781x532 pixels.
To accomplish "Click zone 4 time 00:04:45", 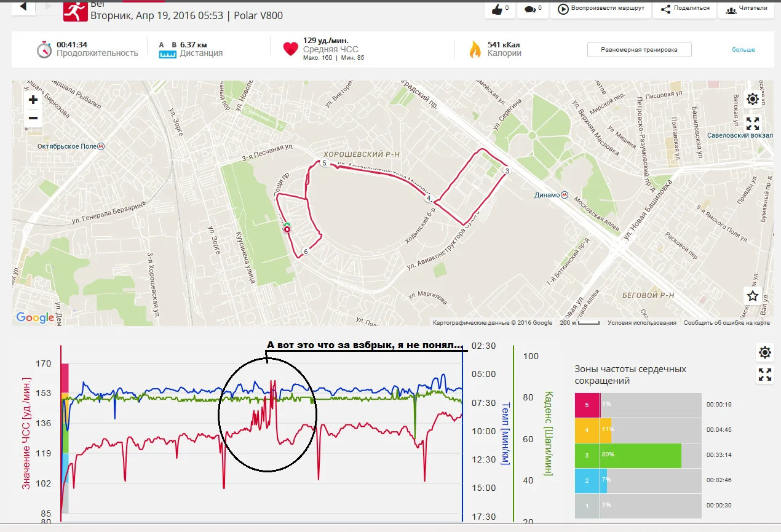I will click(719, 430).
